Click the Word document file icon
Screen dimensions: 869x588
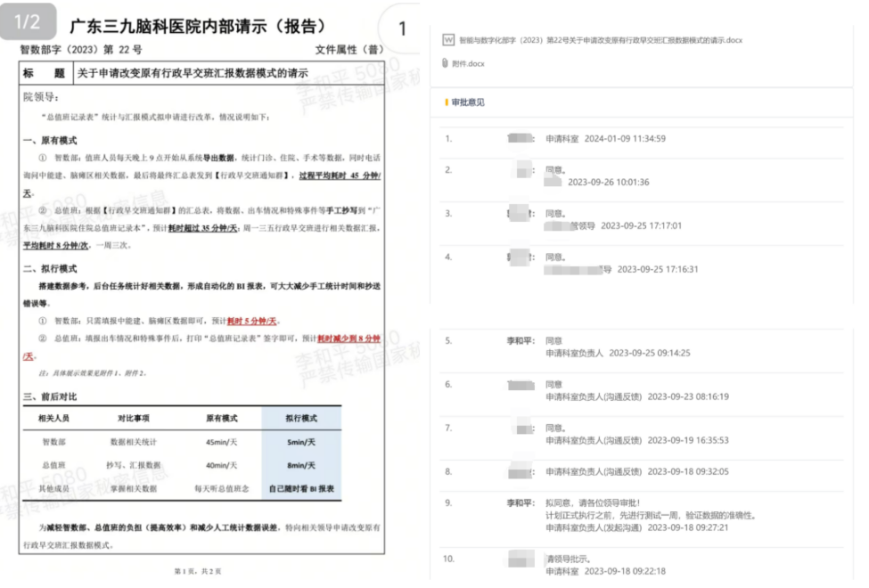[x=447, y=41]
